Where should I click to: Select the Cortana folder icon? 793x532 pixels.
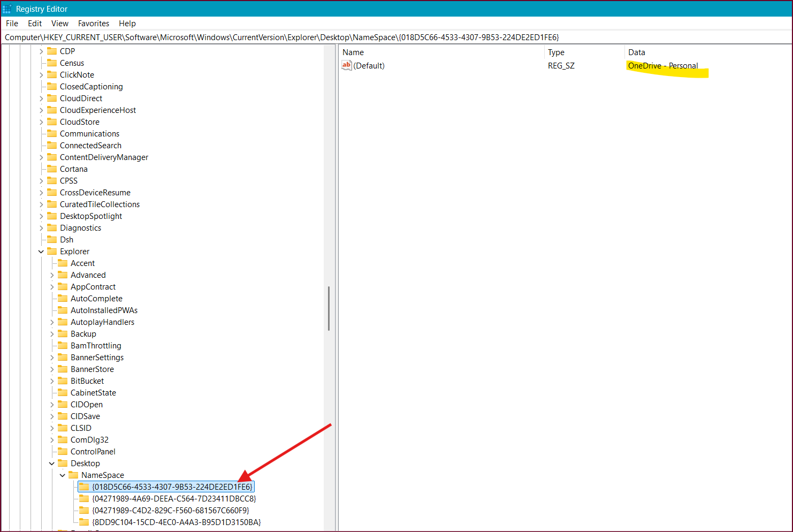coord(52,169)
